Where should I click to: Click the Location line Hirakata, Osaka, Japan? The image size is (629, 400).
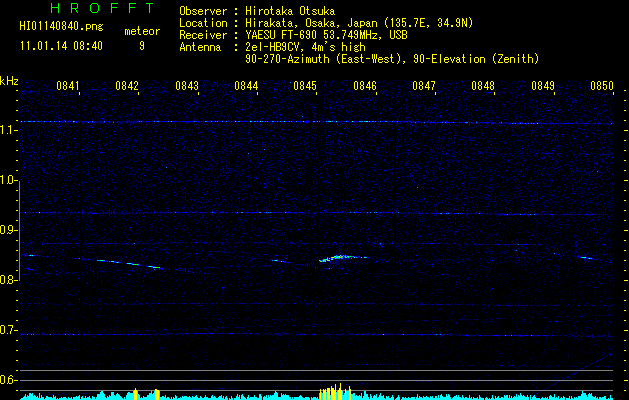(x=359, y=23)
